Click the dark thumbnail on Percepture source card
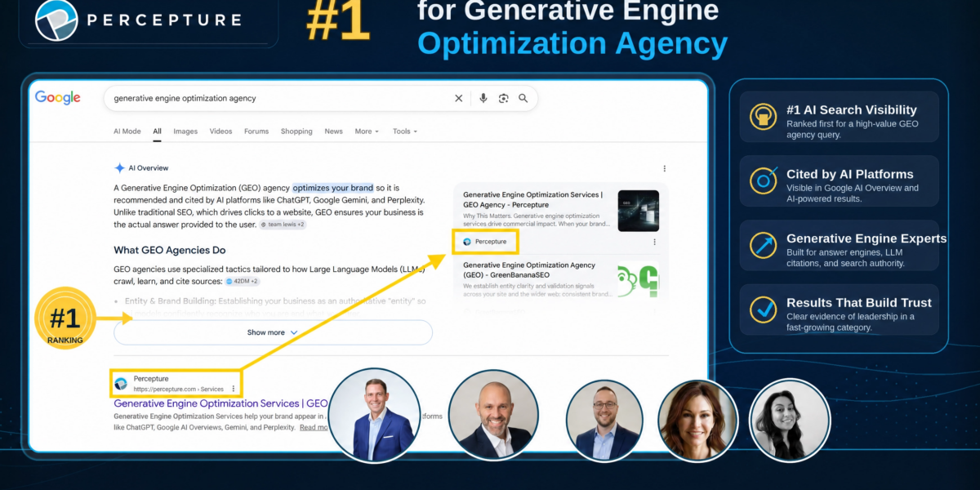The image size is (980, 490). [x=639, y=211]
